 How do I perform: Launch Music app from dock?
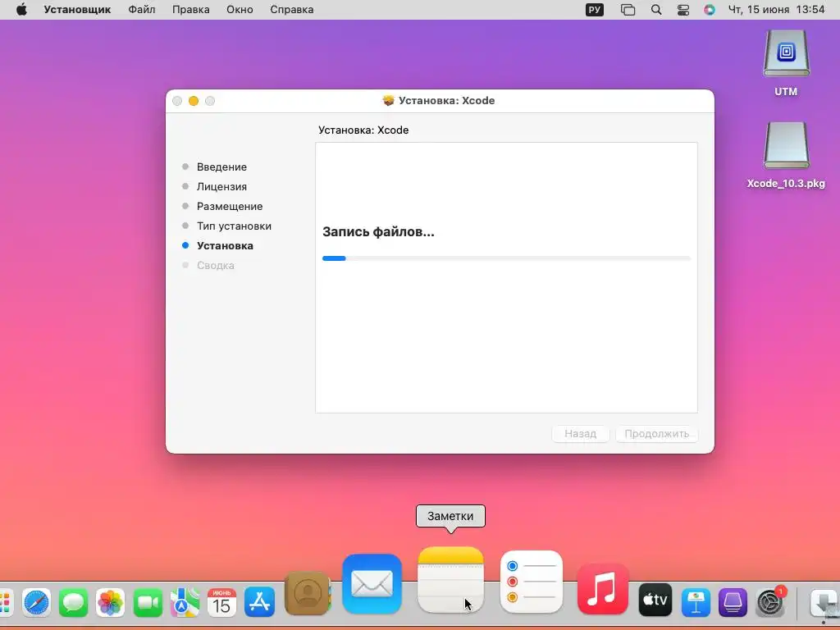(603, 589)
